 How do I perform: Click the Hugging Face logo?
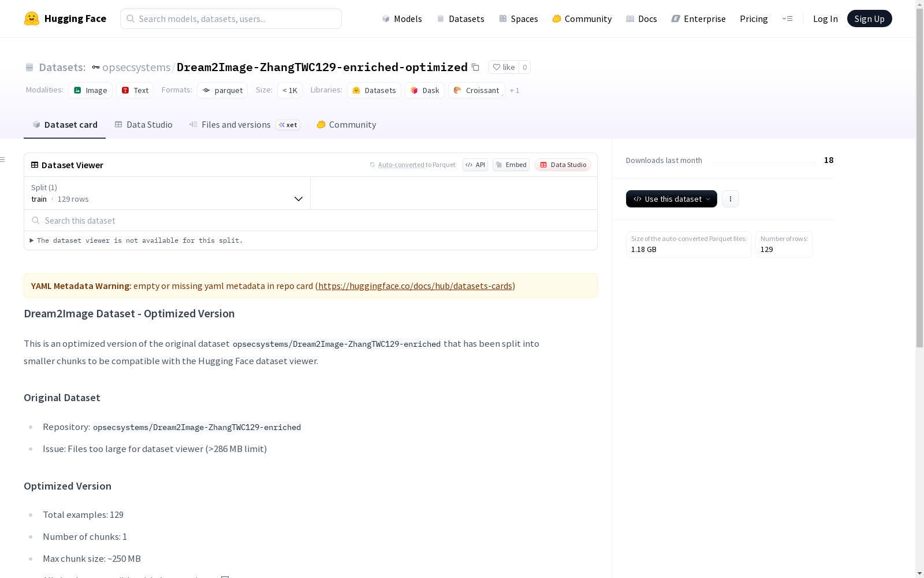65,18
